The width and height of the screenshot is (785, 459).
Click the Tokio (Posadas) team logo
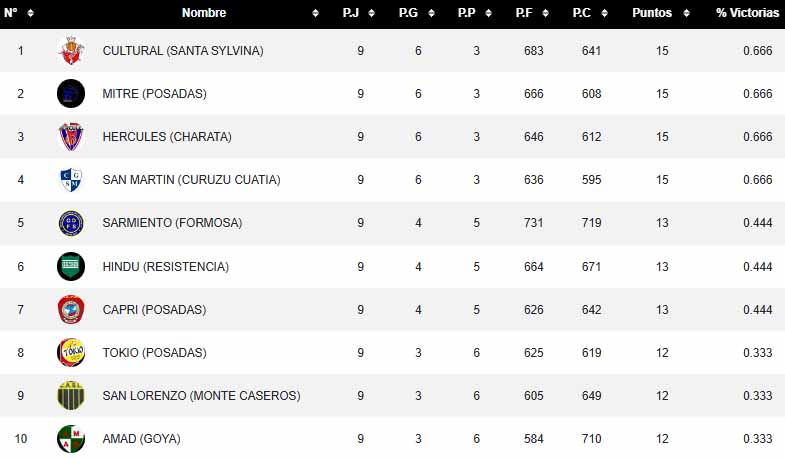click(71, 353)
